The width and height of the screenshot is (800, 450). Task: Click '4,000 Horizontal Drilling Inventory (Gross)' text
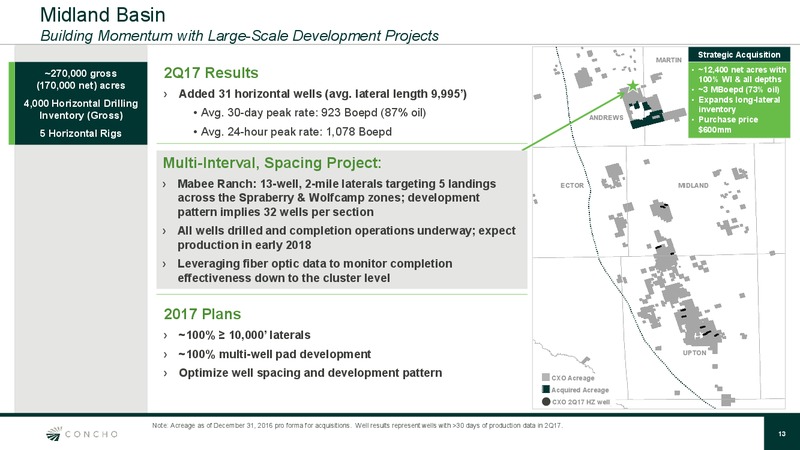(81, 109)
